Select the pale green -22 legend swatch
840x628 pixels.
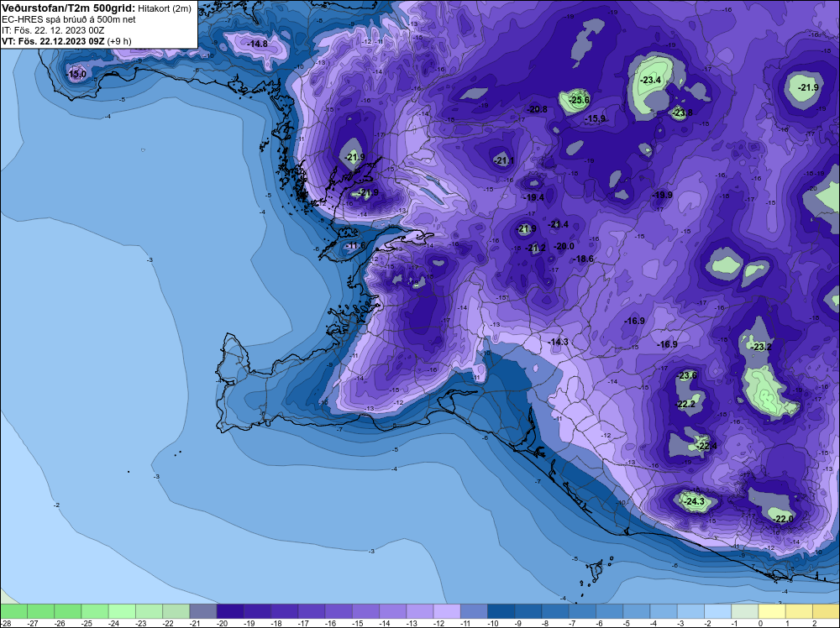coord(176,611)
